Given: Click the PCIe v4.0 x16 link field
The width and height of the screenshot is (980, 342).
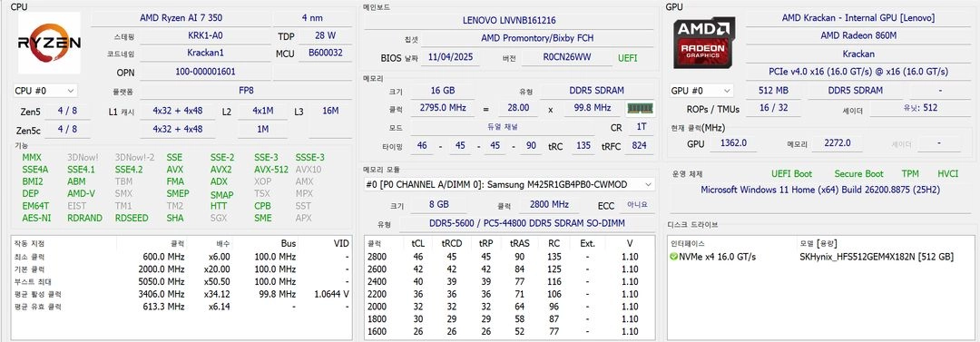Looking at the screenshot, I should (x=858, y=72).
